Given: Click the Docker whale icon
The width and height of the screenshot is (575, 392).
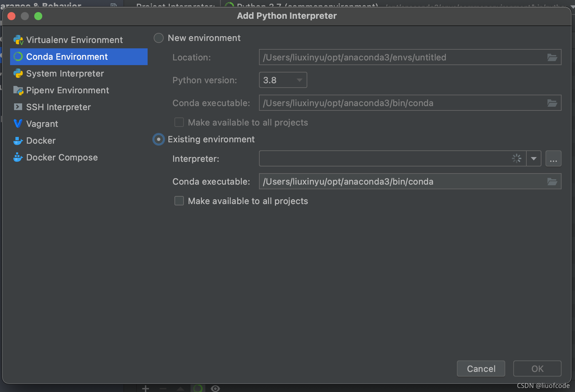Looking at the screenshot, I should click(18, 141).
